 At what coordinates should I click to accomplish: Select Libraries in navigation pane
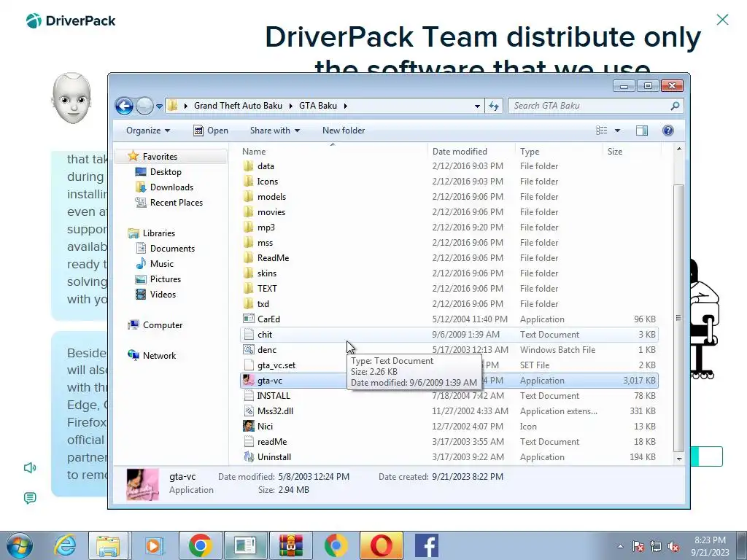[x=159, y=233]
